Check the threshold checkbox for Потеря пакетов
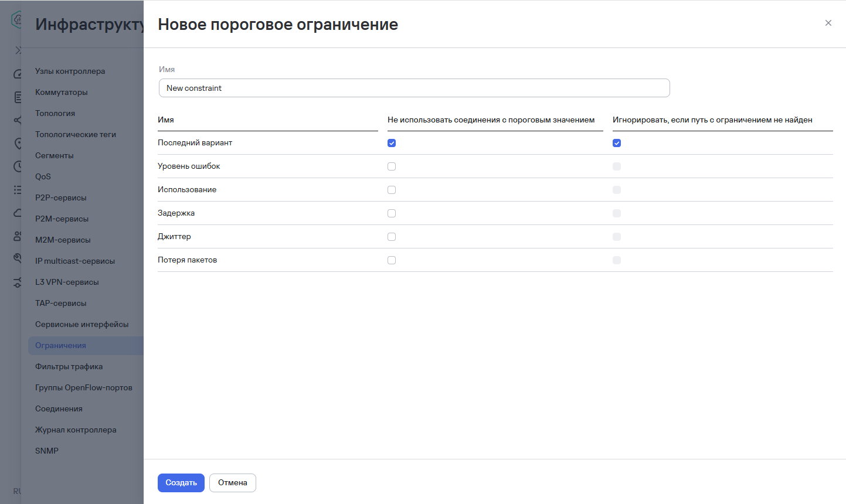846x504 pixels. pos(392,260)
